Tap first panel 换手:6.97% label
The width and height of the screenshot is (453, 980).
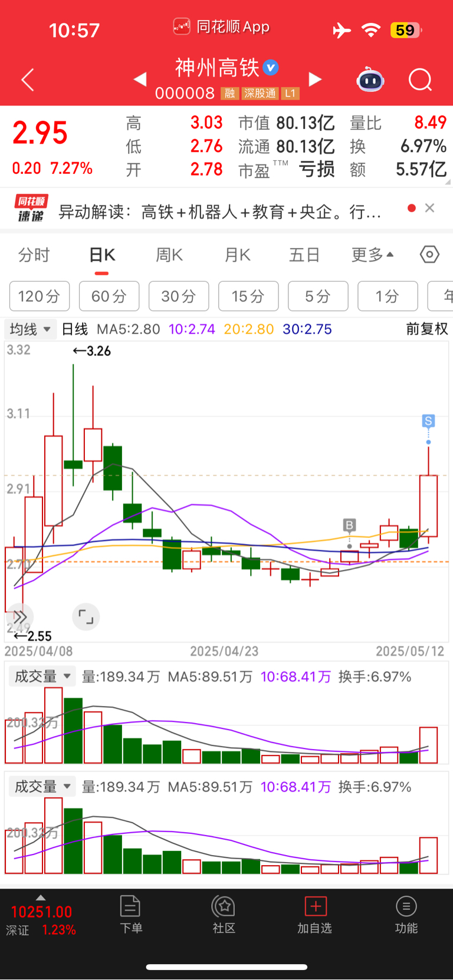pos(375,677)
